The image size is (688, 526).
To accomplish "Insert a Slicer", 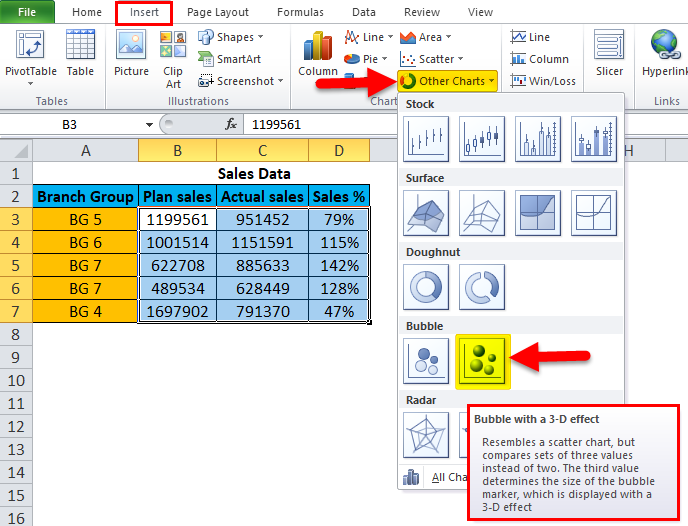I will point(609,53).
